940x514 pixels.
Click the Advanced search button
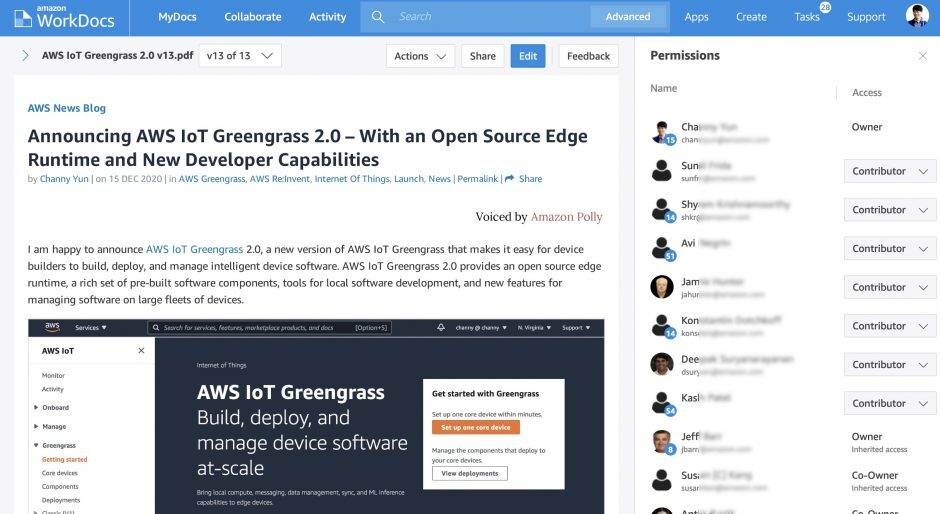click(628, 17)
